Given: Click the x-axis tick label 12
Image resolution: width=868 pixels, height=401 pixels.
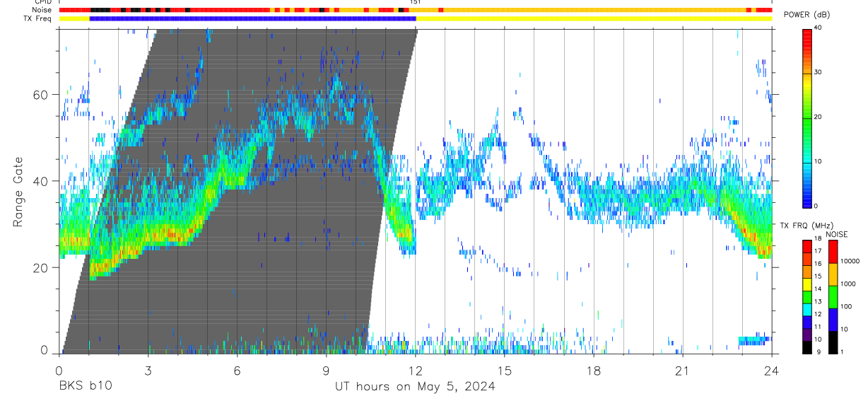Looking at the screenshot, I should tap(416, 371).
